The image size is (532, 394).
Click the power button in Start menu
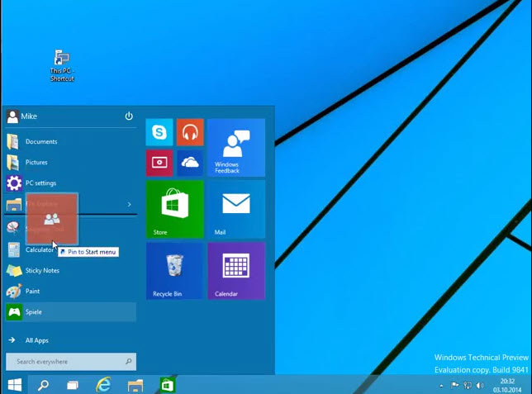pyautogui.click(x=129, y=116)
